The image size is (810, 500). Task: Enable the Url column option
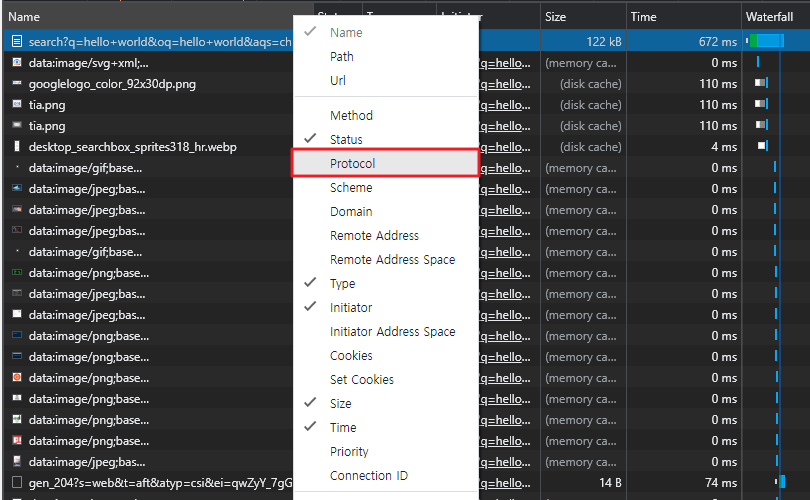click(x=385, y=81)
